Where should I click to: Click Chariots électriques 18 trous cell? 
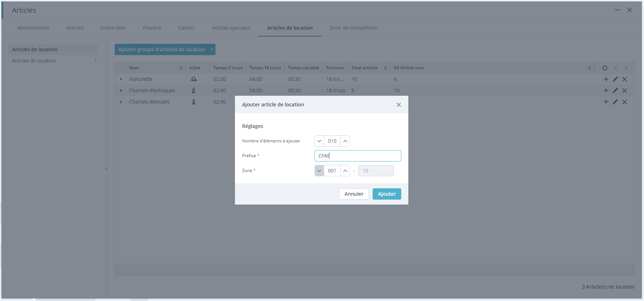(x=335, y=90)
